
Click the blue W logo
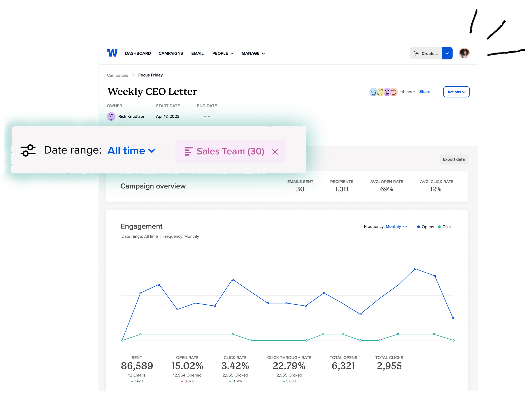(x=112, y=53)
